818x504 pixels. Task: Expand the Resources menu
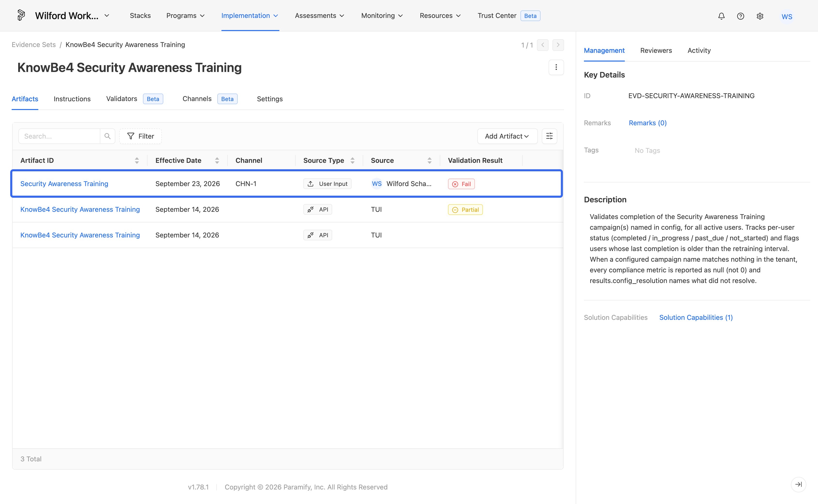[x=440, y=16]
